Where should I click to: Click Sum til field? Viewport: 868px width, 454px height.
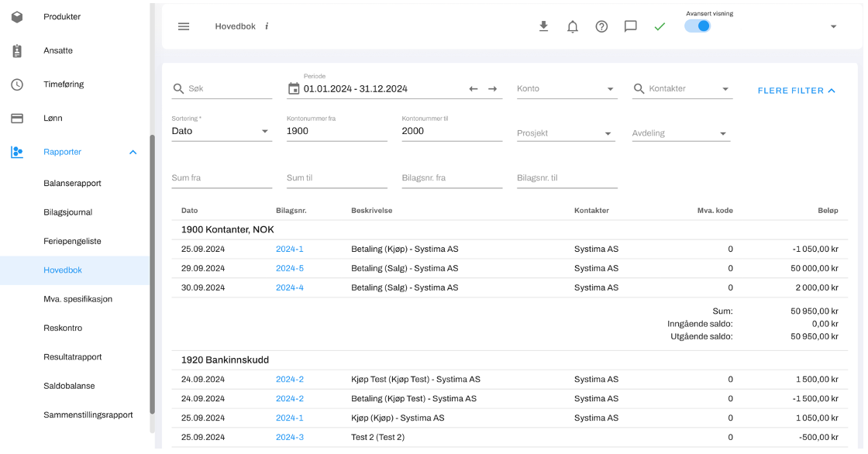(x=336, y=178)
